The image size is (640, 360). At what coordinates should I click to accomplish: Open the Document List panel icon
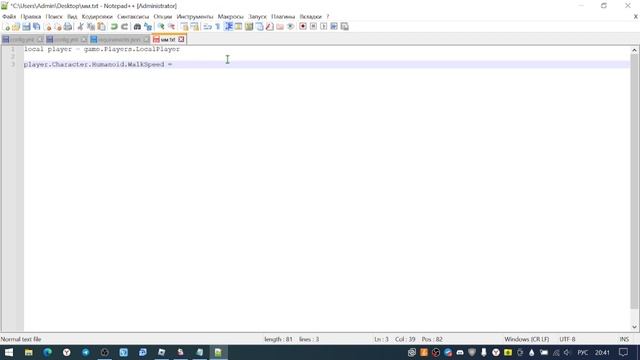pos(259,27)
